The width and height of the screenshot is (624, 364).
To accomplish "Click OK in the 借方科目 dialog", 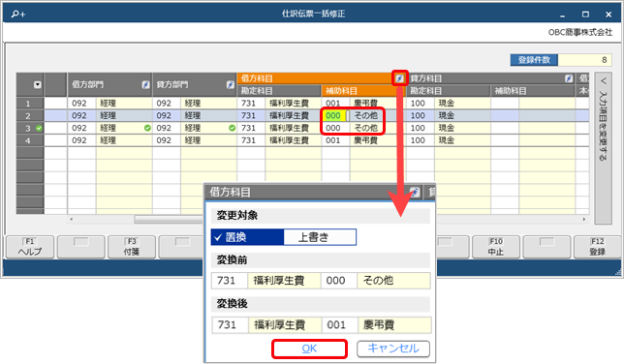I will [x=309, y=349].
